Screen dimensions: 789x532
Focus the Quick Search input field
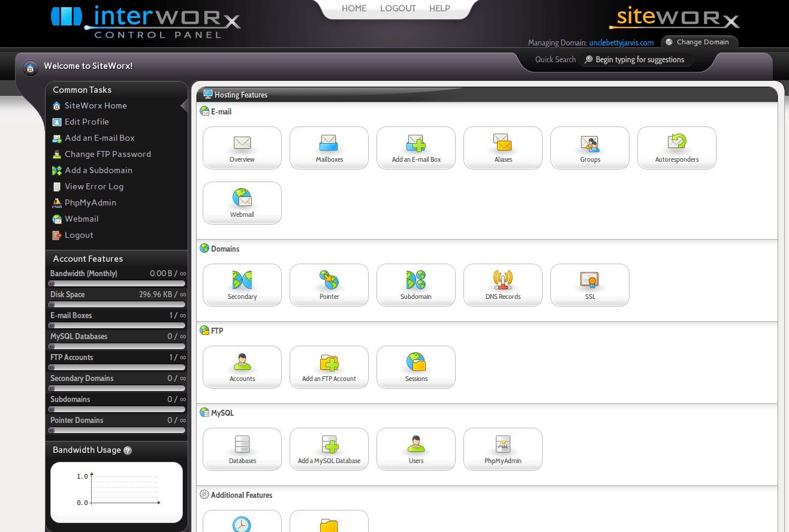pyautogui.click(x=636, y=60)
